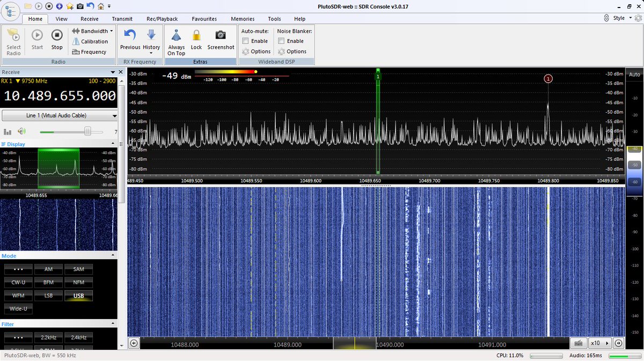This screenshot has width=644, height=361.
Task: Open the Memories ribbon tab
Action: tap(243, 19)
